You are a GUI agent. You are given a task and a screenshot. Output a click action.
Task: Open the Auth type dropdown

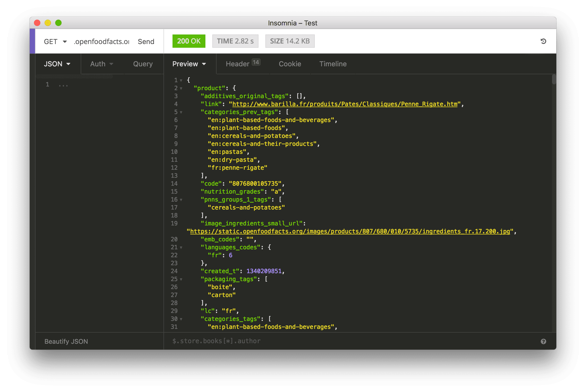[102, 64]
